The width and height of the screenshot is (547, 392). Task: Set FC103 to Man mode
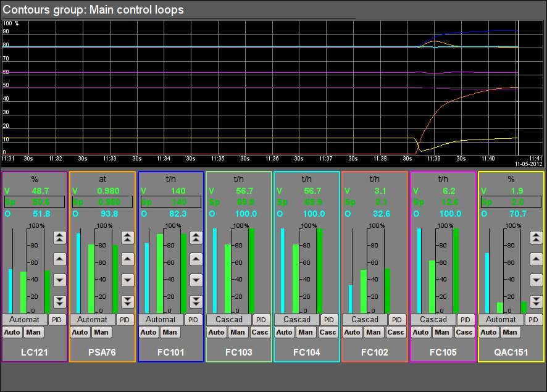pos(238,332)
